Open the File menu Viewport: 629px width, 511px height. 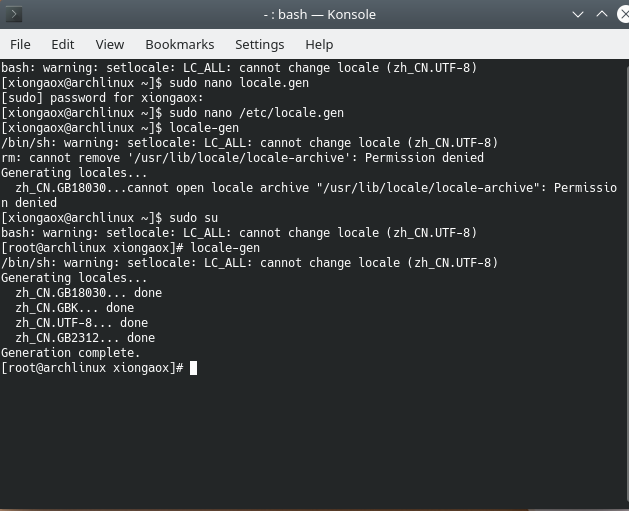coord(20,45)
